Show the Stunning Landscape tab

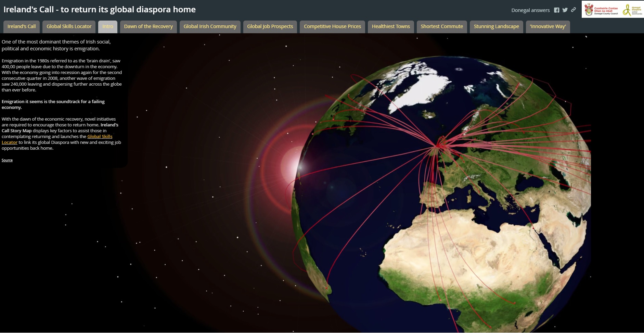[x=496, y=27]
